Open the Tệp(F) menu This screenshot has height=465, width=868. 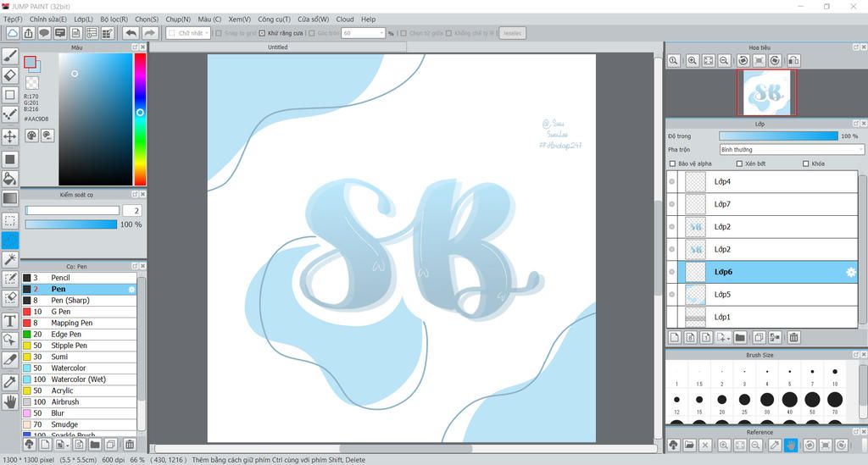click(14, 19)
